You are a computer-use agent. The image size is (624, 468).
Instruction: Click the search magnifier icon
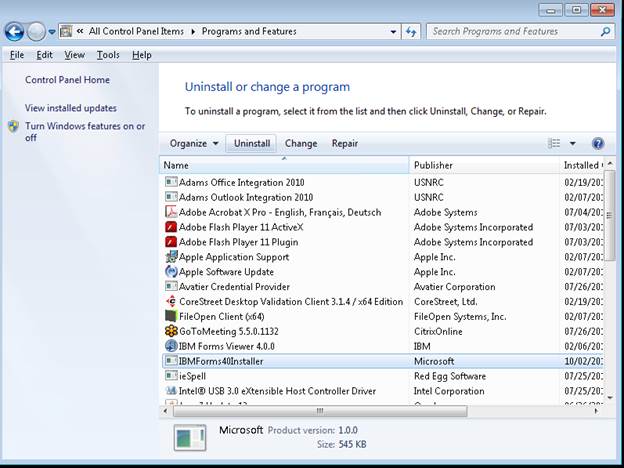point(605,31)
